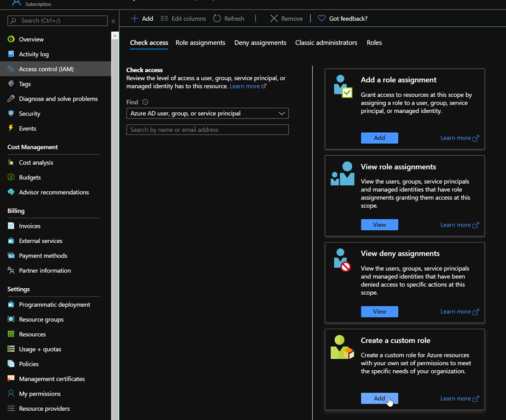Click the Refresh toolbar button
Screen dimensions: 506x420
click(x=229, y=19)
